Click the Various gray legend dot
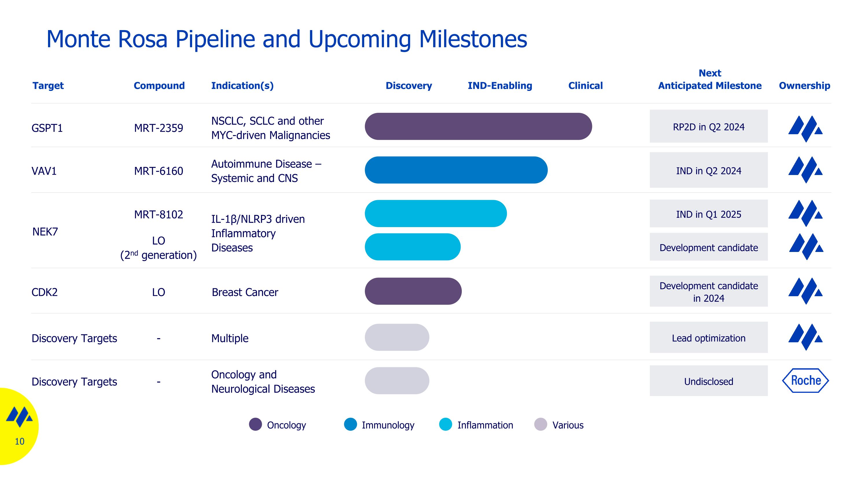The width and height of the screenshot is (868, 488). click(x=540, y=424)
